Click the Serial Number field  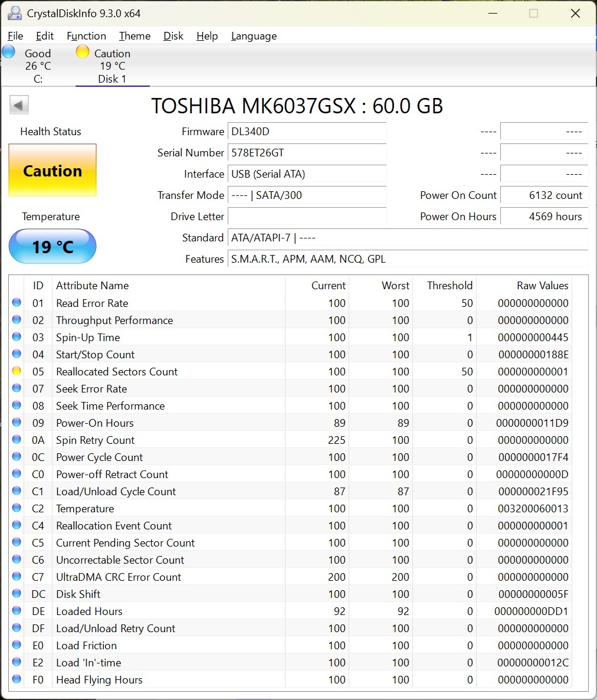[307, 153]
